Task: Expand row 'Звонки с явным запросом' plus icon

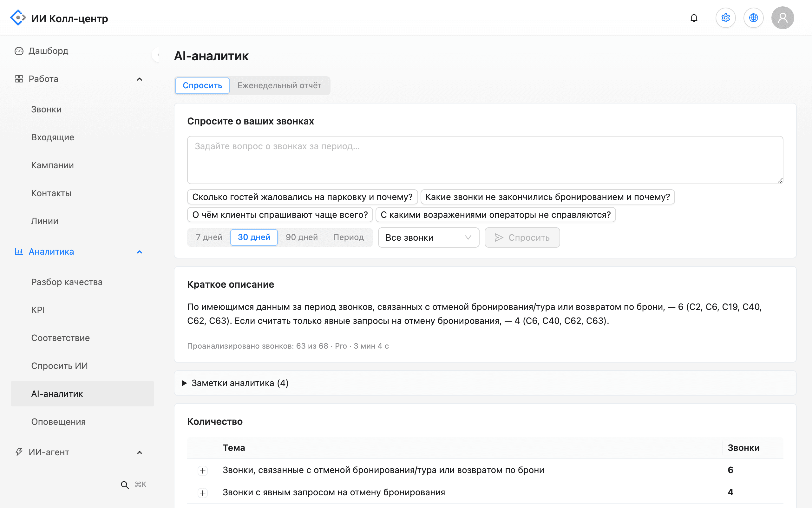Action: 203,493
